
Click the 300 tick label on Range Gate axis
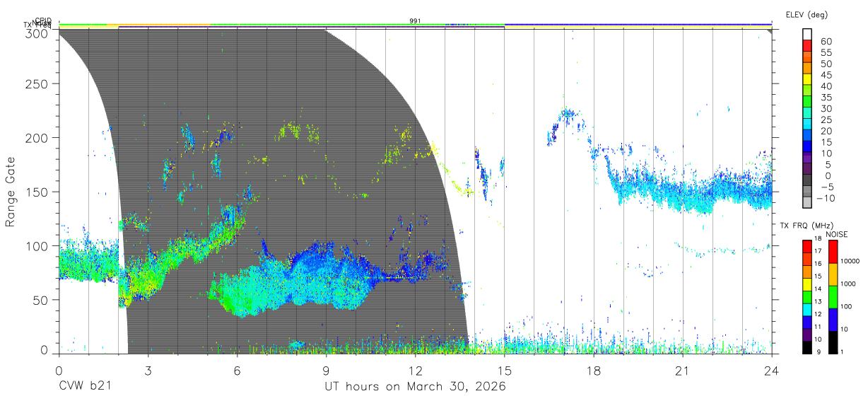(37, 33)
